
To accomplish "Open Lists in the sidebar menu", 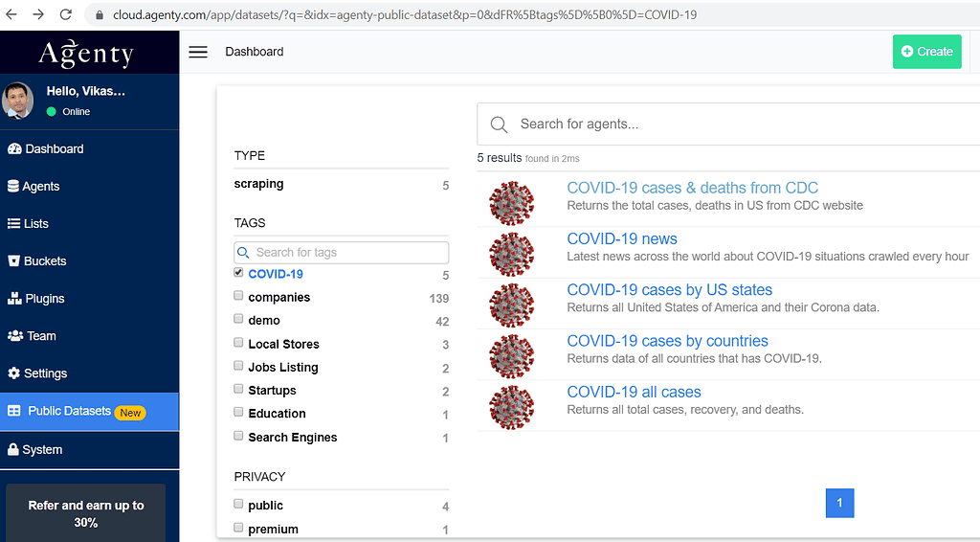I will [x=89, y=224].
